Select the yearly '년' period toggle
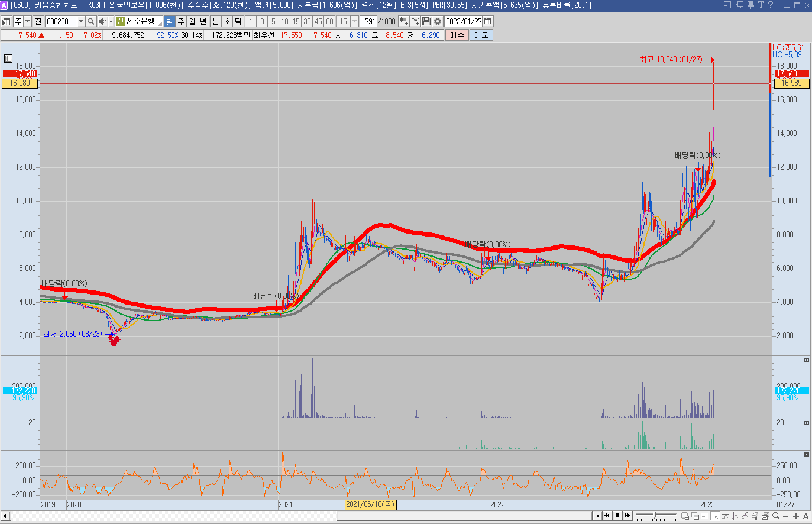 coord(203,21)
